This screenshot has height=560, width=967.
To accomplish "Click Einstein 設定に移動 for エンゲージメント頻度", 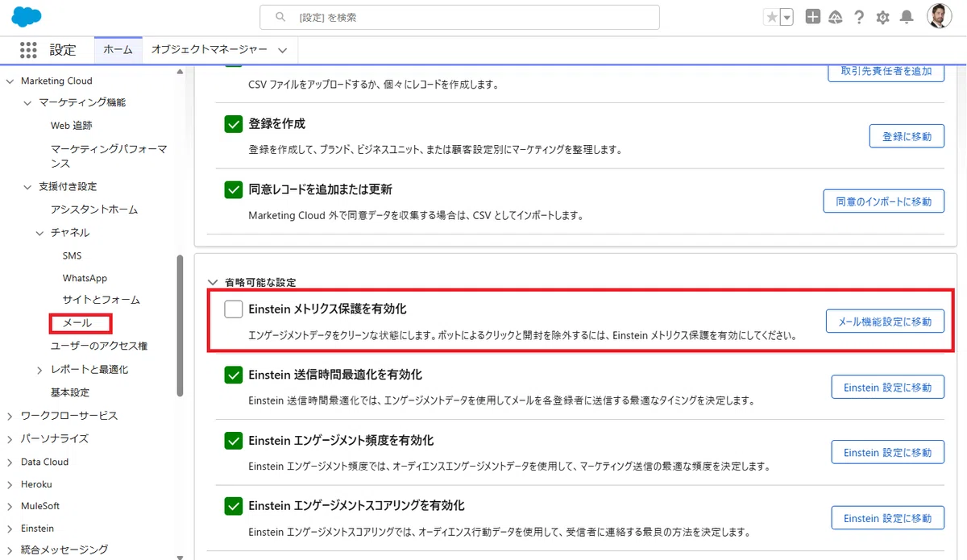I will [887, 452].
